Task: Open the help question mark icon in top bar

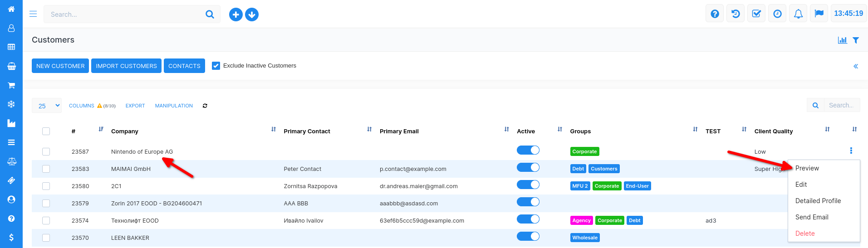Action: 715,14
